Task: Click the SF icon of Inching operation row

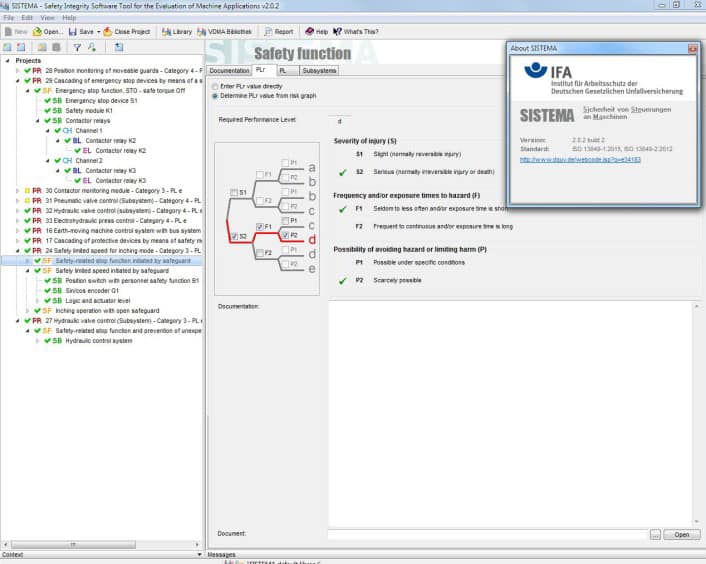Action: (47, 311)
